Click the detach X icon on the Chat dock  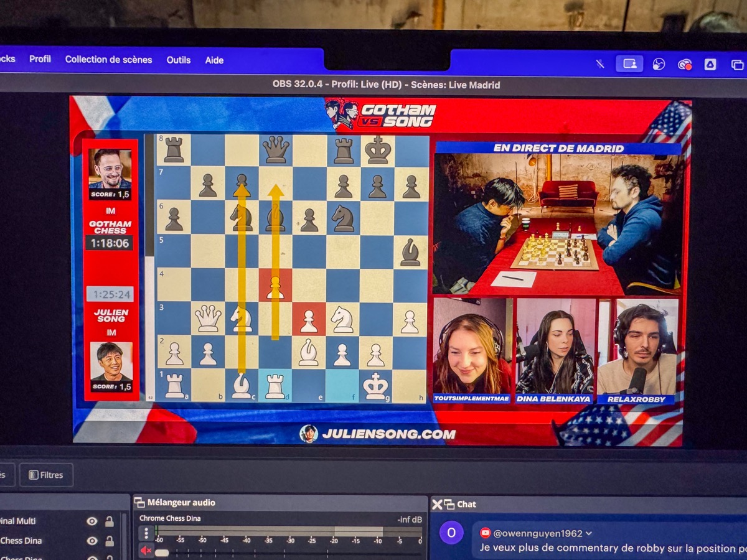436,504
